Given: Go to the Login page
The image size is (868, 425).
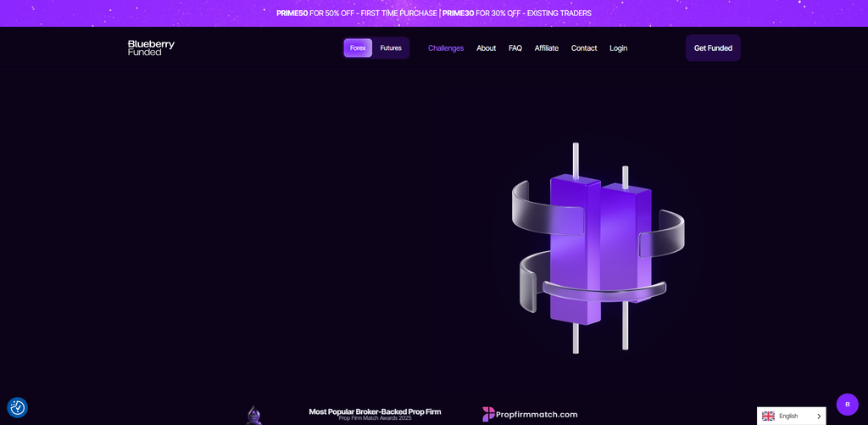Looking at the screenshot, I should pos(618,48).
